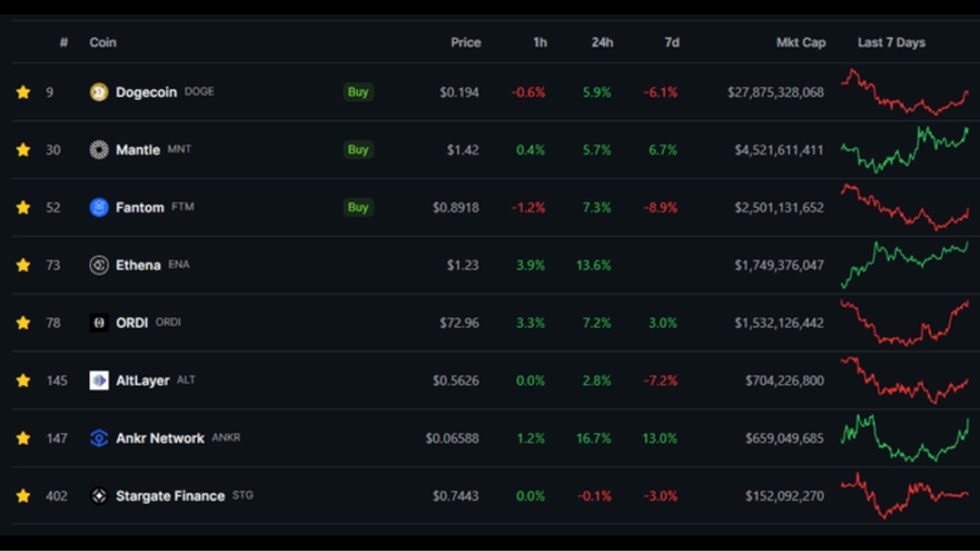Sort by 24h change column header

[x=602, y=43]
